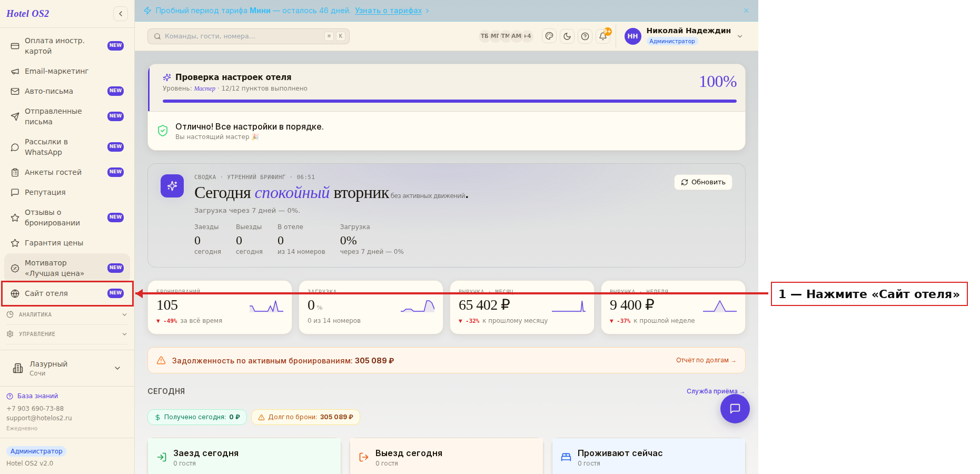Open Анкеты гостей menu item
The width and height of the screenshot is (980, 474).
[67, 172]
